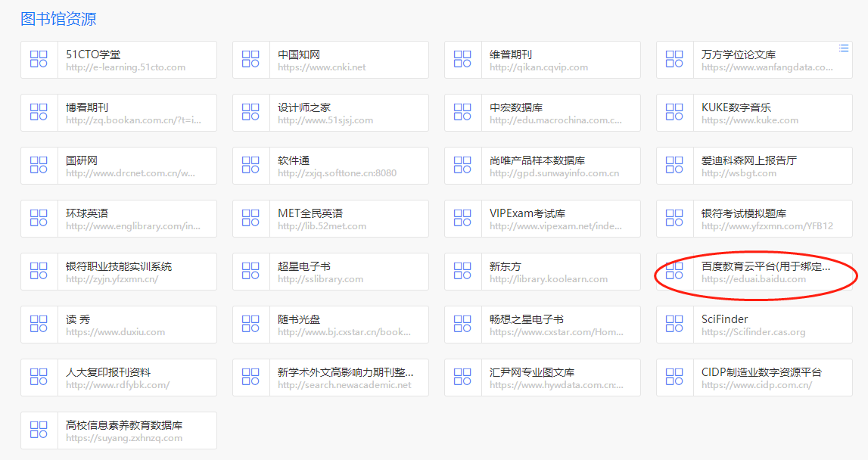Open the 汇尹网专业图文库 title link
The image size is (868, 460).
[532, 372]
